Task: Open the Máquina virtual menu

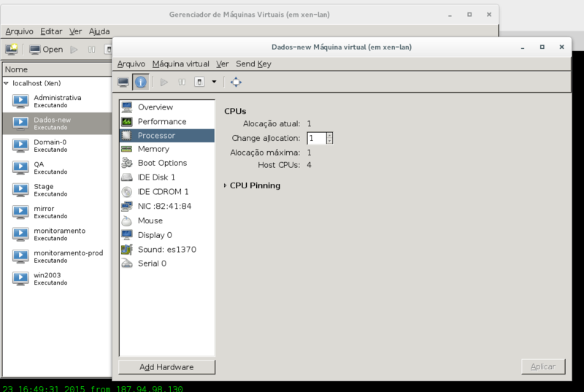Action: (180, 64)
